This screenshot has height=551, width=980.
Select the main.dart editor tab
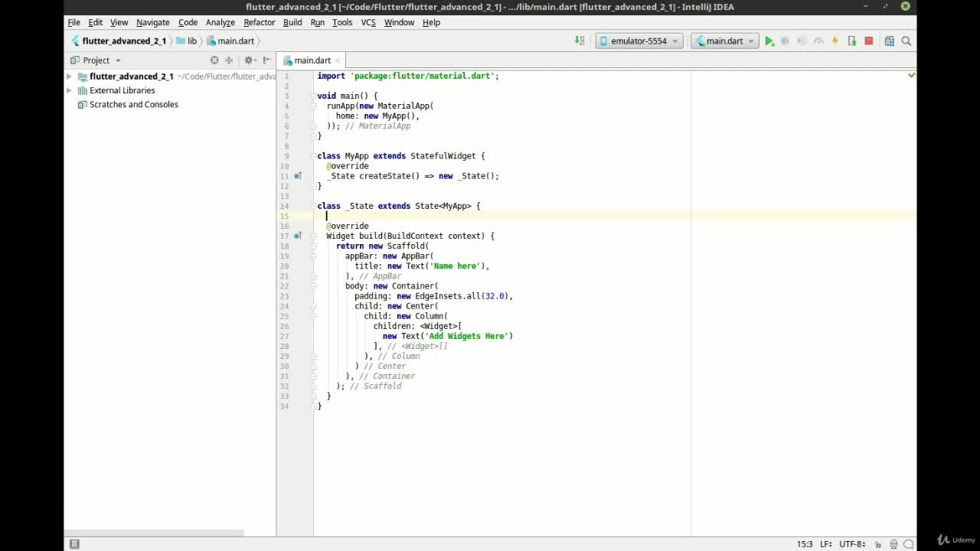[x=312, y=60]
